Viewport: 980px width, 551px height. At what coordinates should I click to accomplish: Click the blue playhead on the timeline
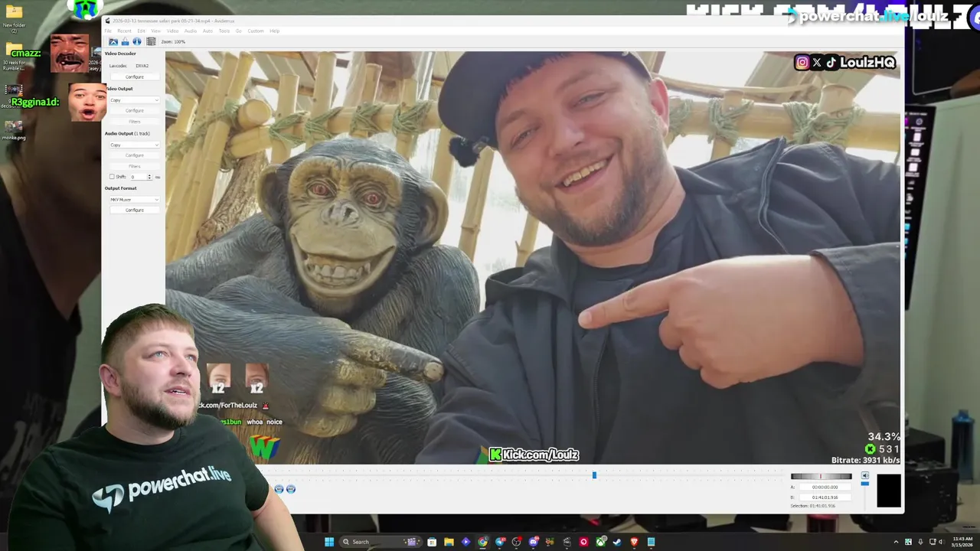[594, 475]
